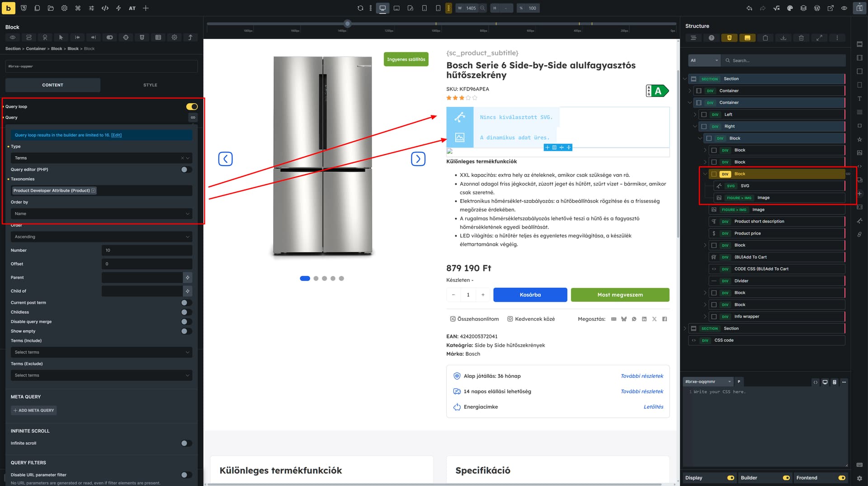Image resolution: width=868 pixels, height=486 pixels.
Task: Click the trash icon in Structure toolbar
Action: 801,38
